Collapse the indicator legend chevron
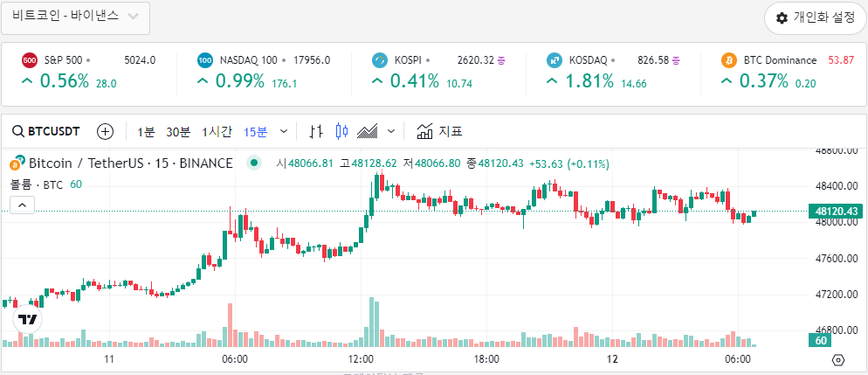Viewport: 868px width, 375px height. click(22, 205)
